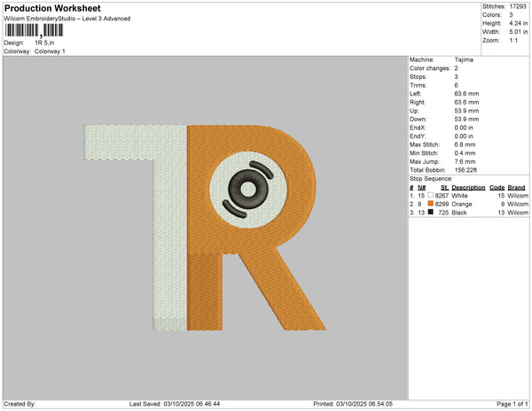Click the Production Worksheet title
Screen dimensions: 532x411
pos(52,8)
